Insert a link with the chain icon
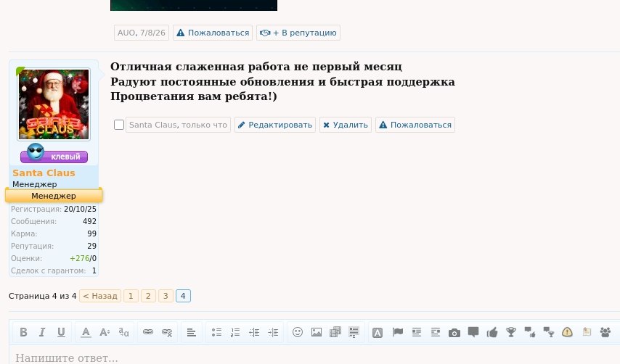 (x=148, y=332)
